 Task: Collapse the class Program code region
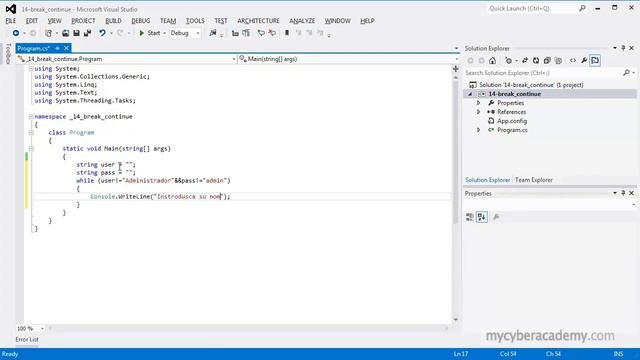tap(31, 133)
